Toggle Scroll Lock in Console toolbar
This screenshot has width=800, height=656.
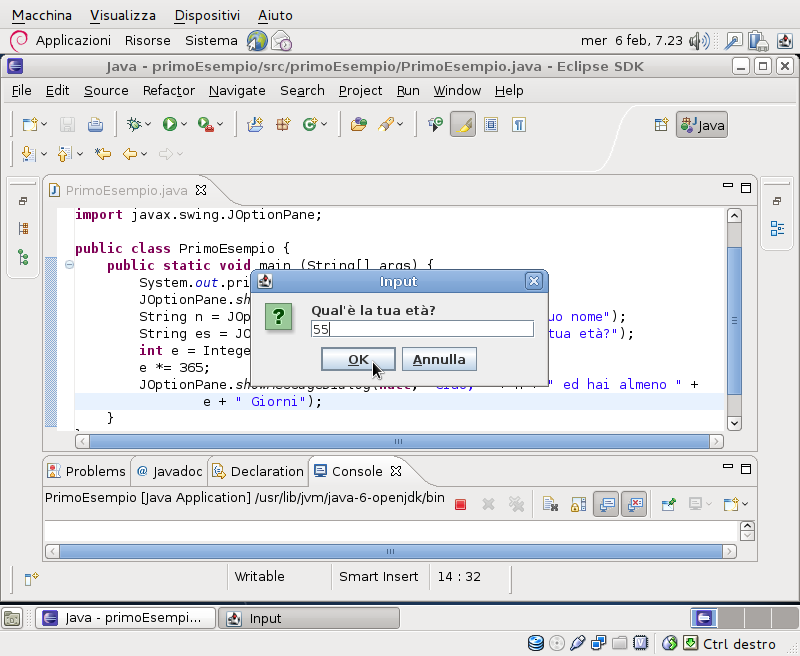click(578, 504)
